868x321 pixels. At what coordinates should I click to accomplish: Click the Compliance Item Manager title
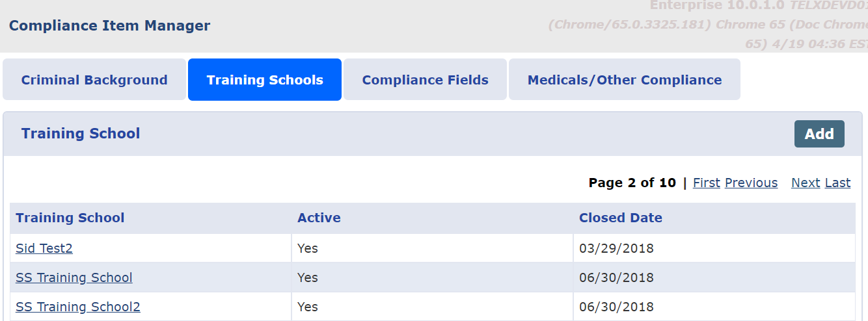(x=109, y=26)
